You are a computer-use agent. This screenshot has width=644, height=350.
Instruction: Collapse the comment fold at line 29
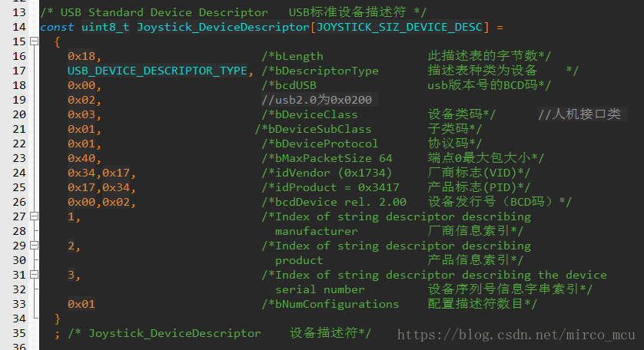coord(34,246)
